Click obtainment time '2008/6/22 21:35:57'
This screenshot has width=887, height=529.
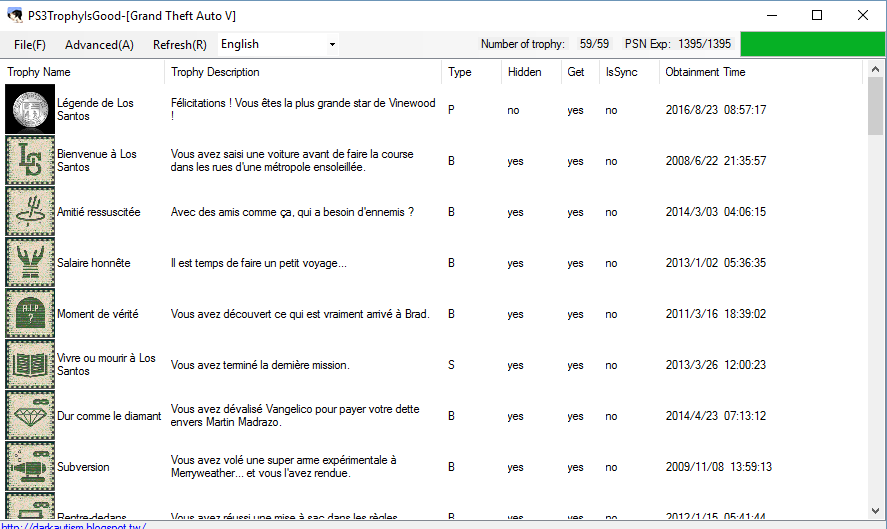click(716, 161)
